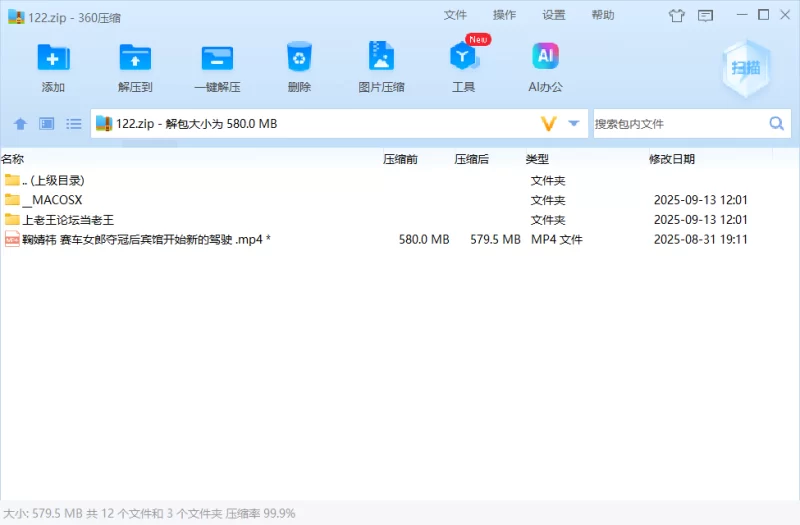Screen dimensions: 800x525
Task: Click the MP4 file type icon
Action: pyautogui.click(x=12, y=239)
